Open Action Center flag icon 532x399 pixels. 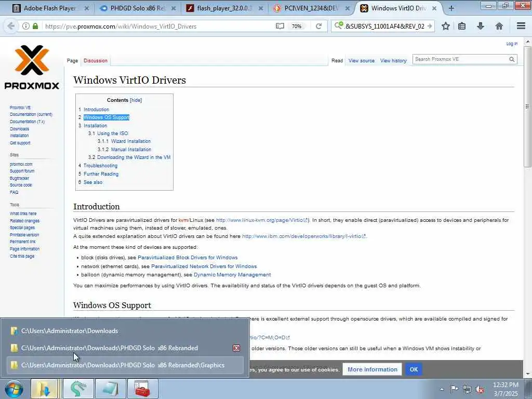pos(454,389)
